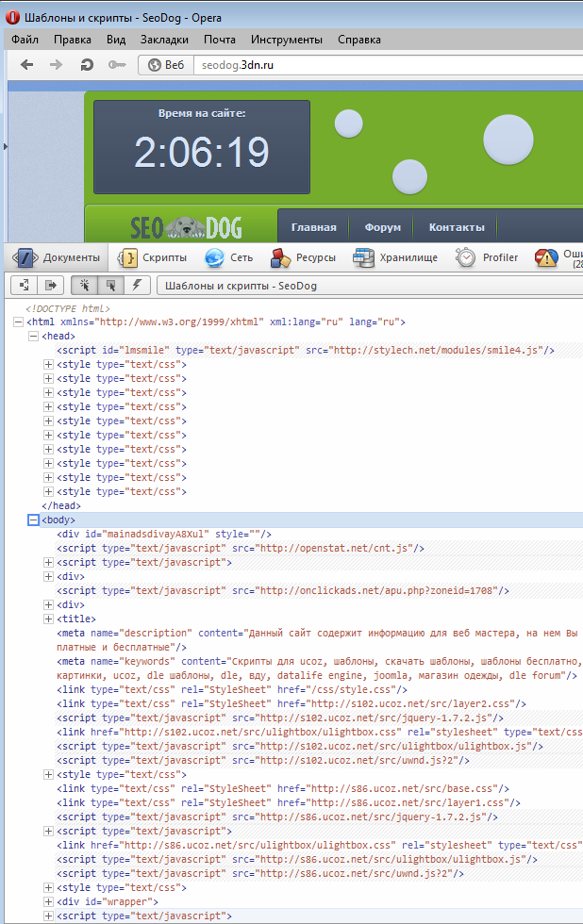Open the Скрипты panel in Dragonfly
Screen dimensions: 583x924
tap(152, 257)
